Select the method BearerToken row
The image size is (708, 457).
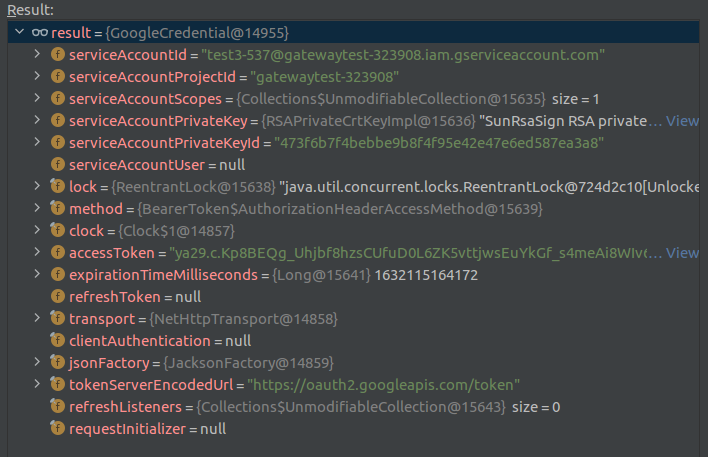click(x=300, y=208)
